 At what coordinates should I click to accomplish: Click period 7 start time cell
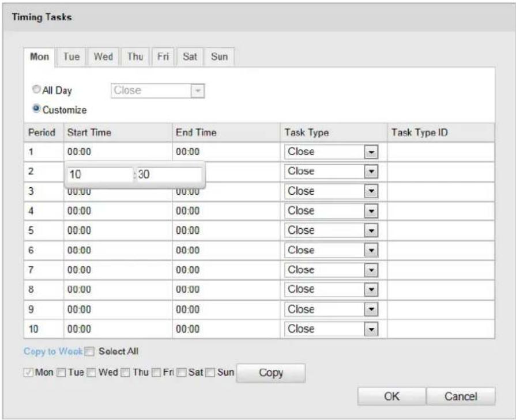click(118, 270)
